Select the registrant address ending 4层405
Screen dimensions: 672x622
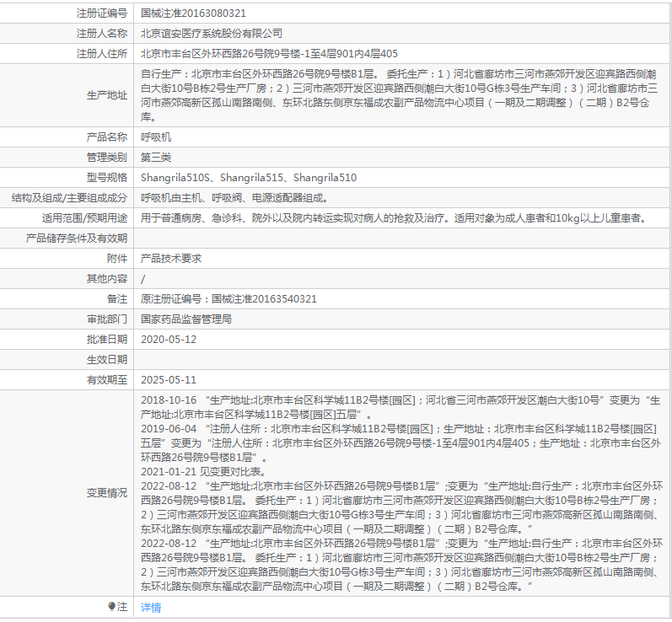pos(269,54)
